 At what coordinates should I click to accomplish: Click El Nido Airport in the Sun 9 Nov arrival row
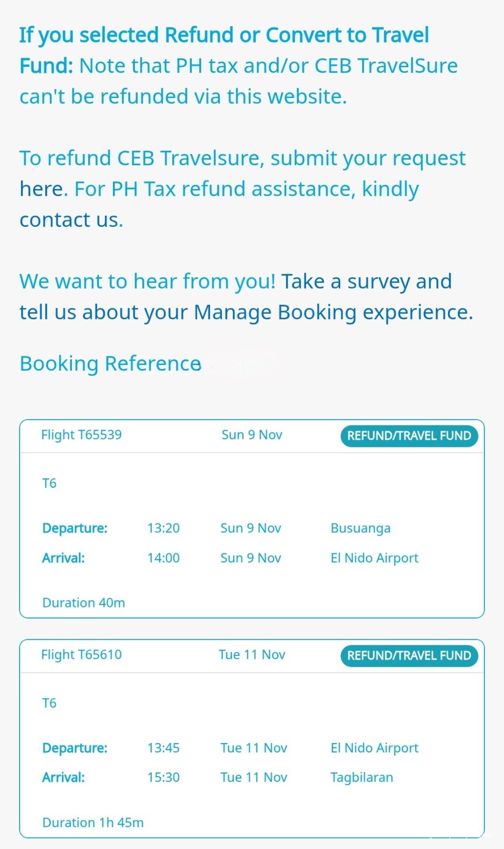click(x=374, y=558)
